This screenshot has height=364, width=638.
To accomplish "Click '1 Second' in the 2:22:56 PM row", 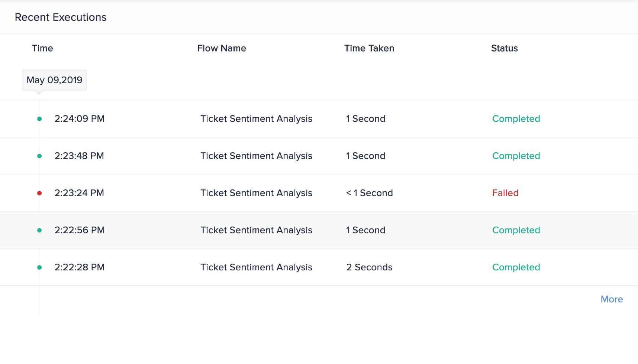I will point(365,230).
